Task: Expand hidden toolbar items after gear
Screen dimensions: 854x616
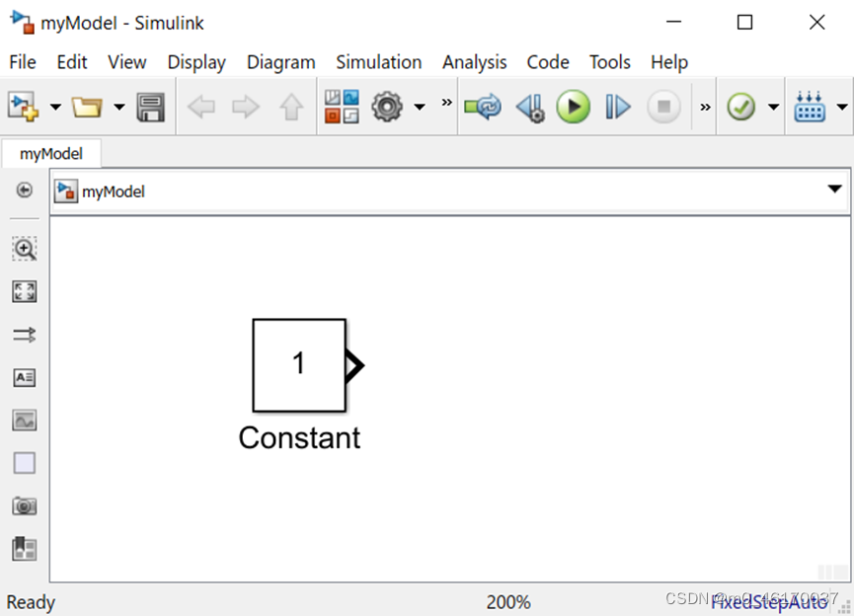Action: pyautogui.click(x=446, y=103)
